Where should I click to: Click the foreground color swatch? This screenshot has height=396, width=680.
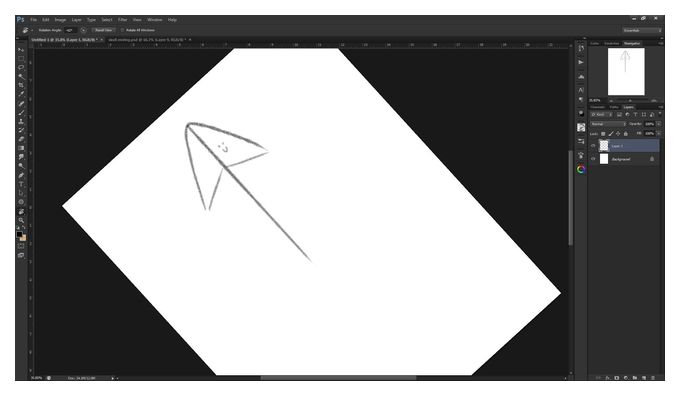coord(19,234)
